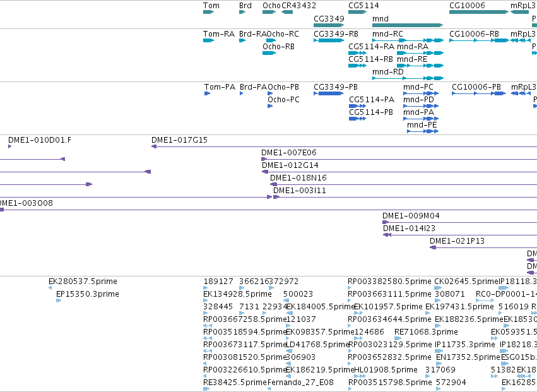
Task: Select the 328445 EST label
Action: 218,307
